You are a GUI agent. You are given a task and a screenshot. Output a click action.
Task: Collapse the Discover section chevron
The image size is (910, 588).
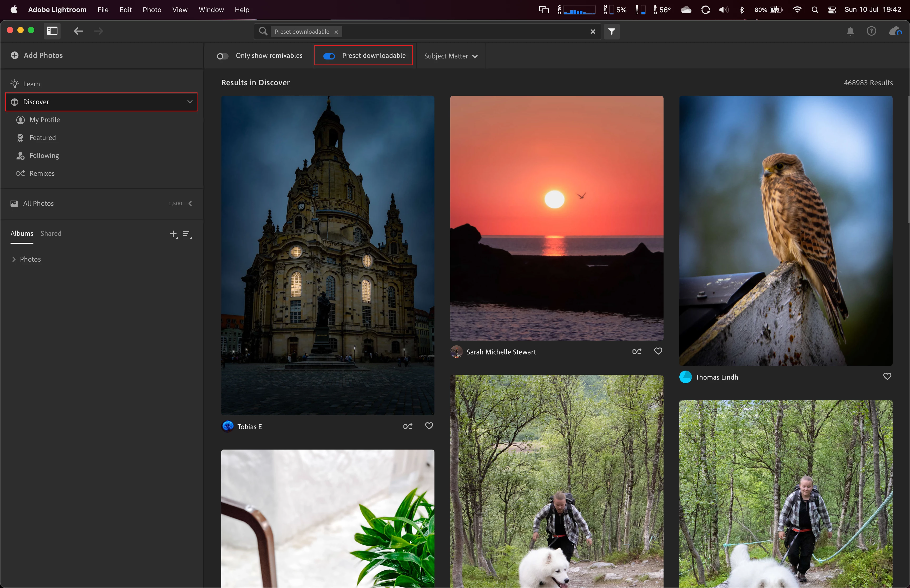[190, 102]
